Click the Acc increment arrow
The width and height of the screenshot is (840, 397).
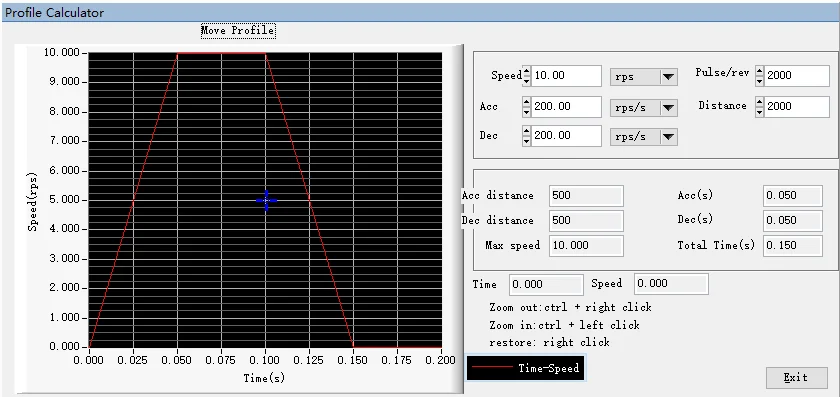click(527, 102)
